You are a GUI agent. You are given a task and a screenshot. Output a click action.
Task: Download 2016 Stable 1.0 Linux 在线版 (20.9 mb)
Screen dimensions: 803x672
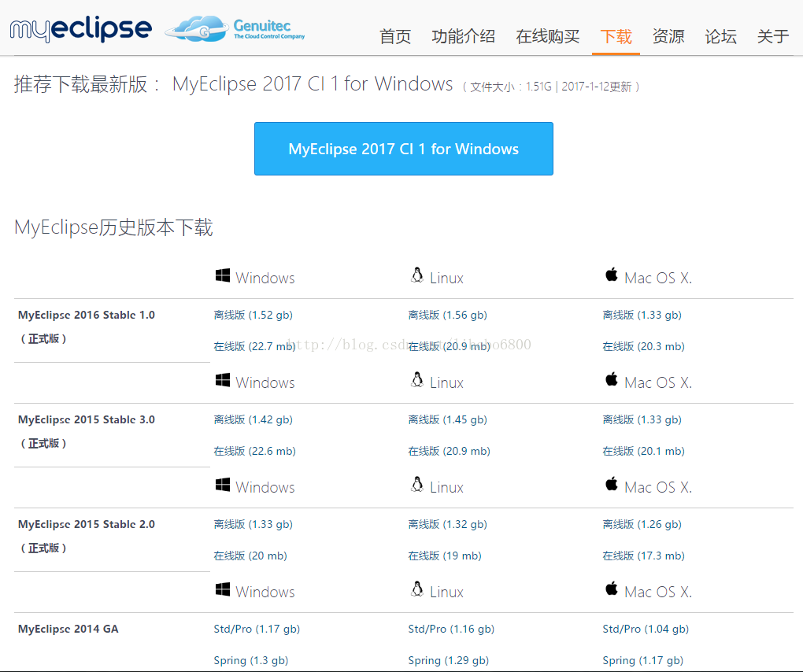point(449,346)
